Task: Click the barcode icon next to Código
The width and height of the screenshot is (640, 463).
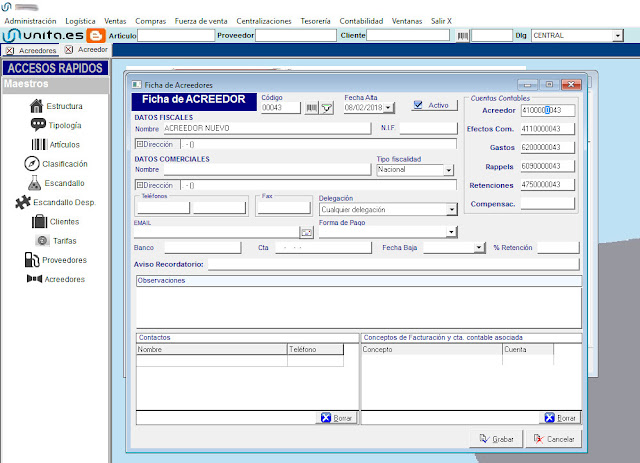Action: (x=312, y=108)
